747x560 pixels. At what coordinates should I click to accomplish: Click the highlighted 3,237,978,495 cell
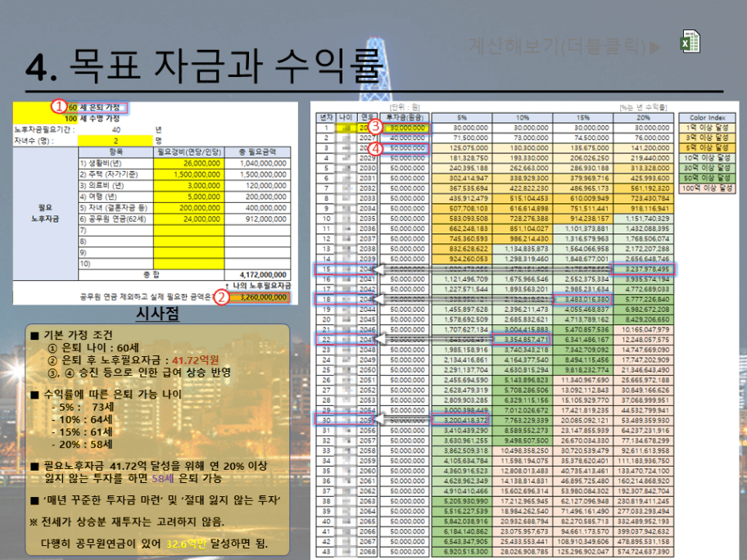(x=642, y=269)
